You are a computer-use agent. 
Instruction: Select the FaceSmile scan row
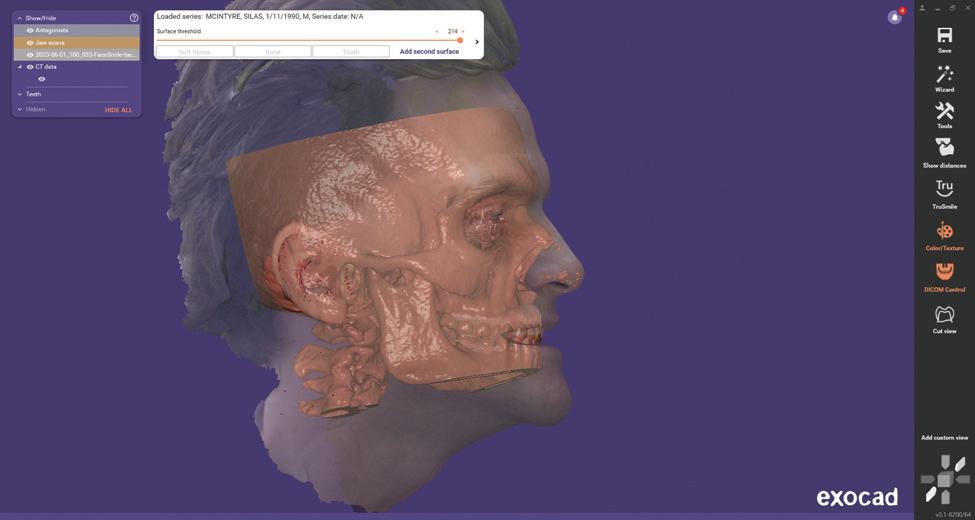point(76,55)
